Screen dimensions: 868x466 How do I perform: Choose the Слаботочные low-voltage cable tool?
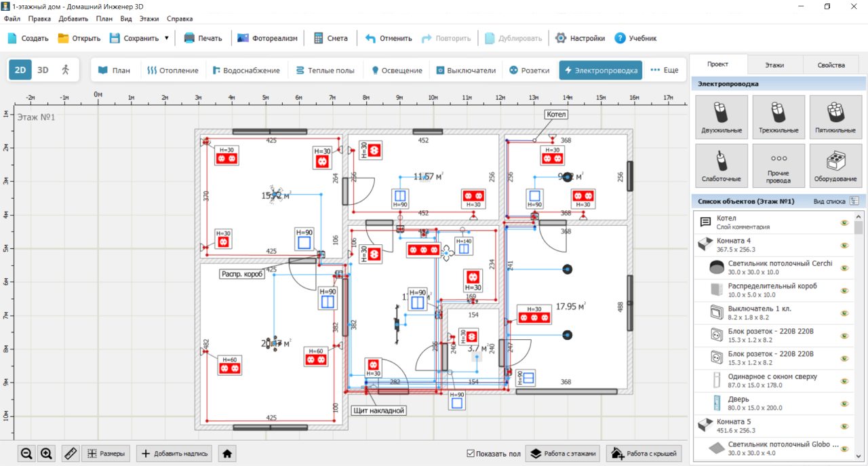[722, 166]
